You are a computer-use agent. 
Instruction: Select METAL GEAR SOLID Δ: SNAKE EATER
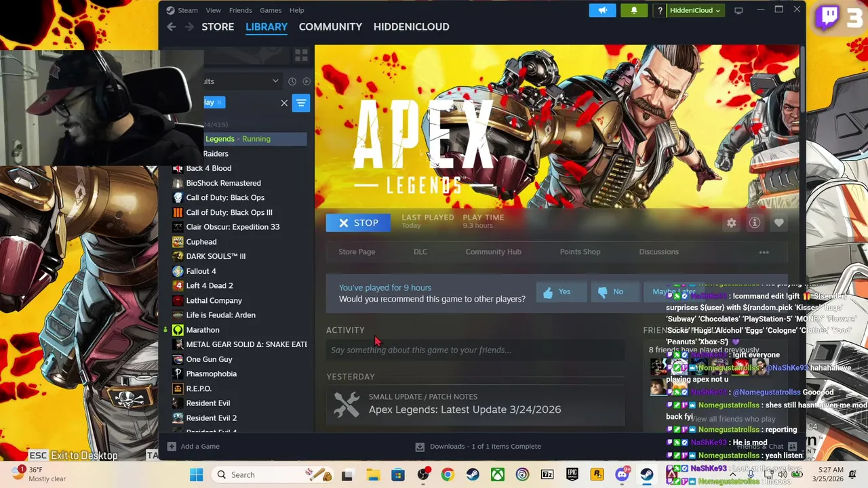(x=246, y=344)
